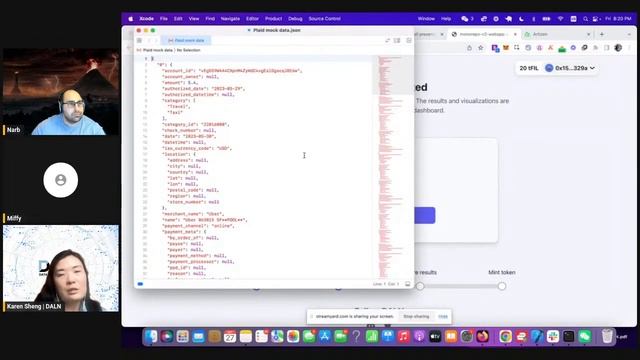Screen dimensions: 640x360
Task: Open Spotlight search in menu bar
Action: coord(585,19)
